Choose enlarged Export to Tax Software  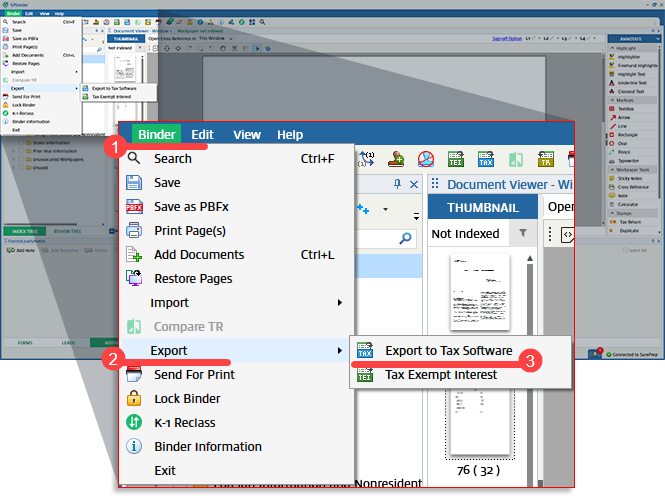(460, 350)
